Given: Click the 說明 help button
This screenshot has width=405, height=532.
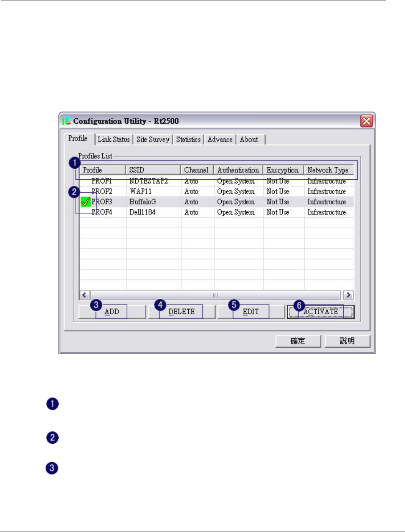Looking at the screenshot, I should (x=347, y=341).
